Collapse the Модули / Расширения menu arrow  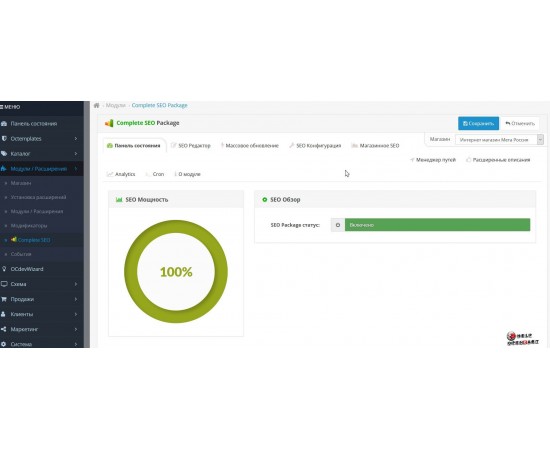click(x=75, y=169)
